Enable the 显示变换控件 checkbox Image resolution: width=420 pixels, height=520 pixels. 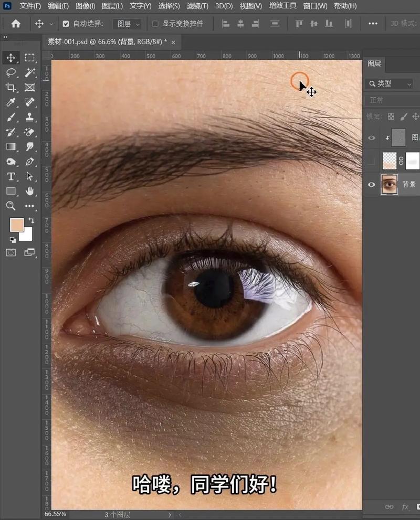(155, 24)
